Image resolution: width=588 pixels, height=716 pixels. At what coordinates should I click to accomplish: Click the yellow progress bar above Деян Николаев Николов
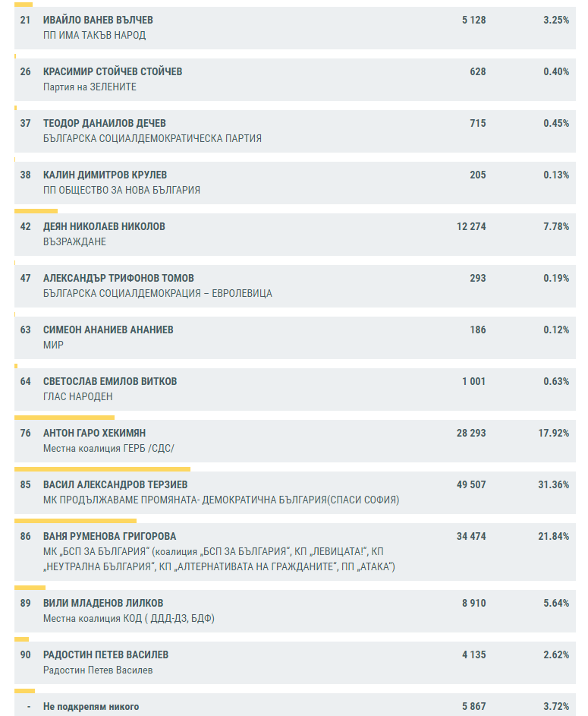(36, 210)
